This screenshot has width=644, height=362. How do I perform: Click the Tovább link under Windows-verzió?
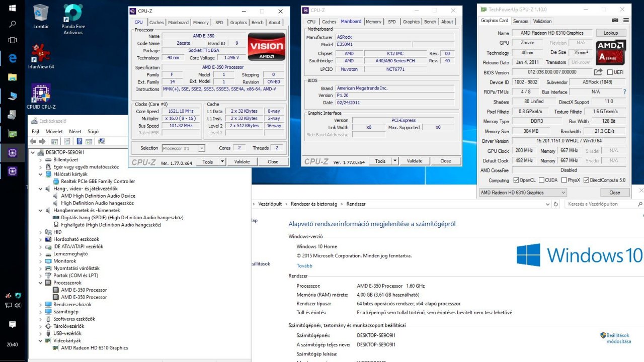tap(304, 265)
